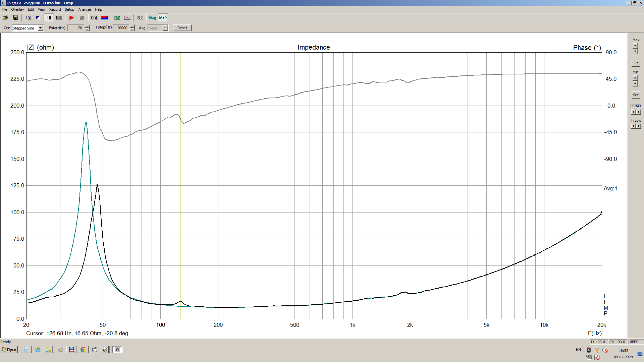Click the Fit scale button
This screenshot has height=362, width=644.
[x=635, y=63]
